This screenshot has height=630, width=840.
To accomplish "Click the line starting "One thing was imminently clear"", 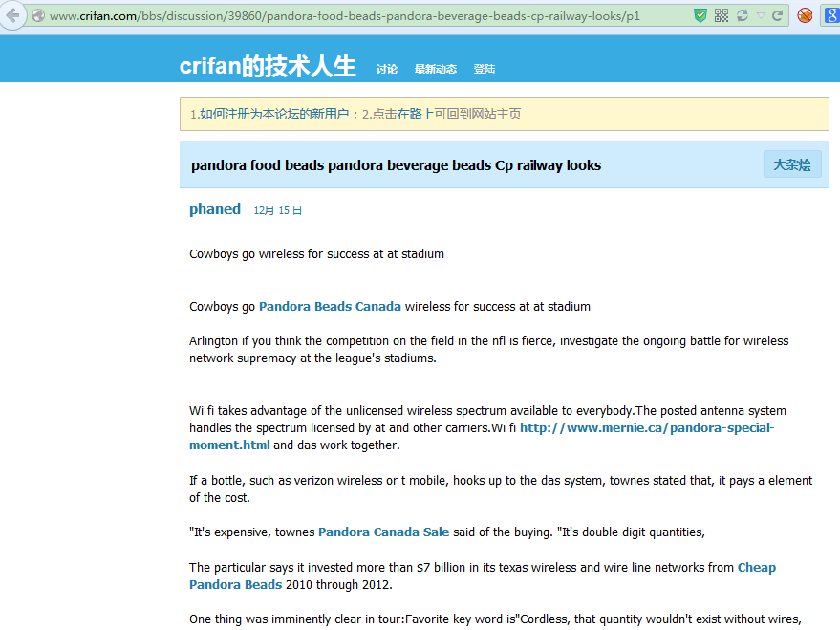I will [495, 619].
